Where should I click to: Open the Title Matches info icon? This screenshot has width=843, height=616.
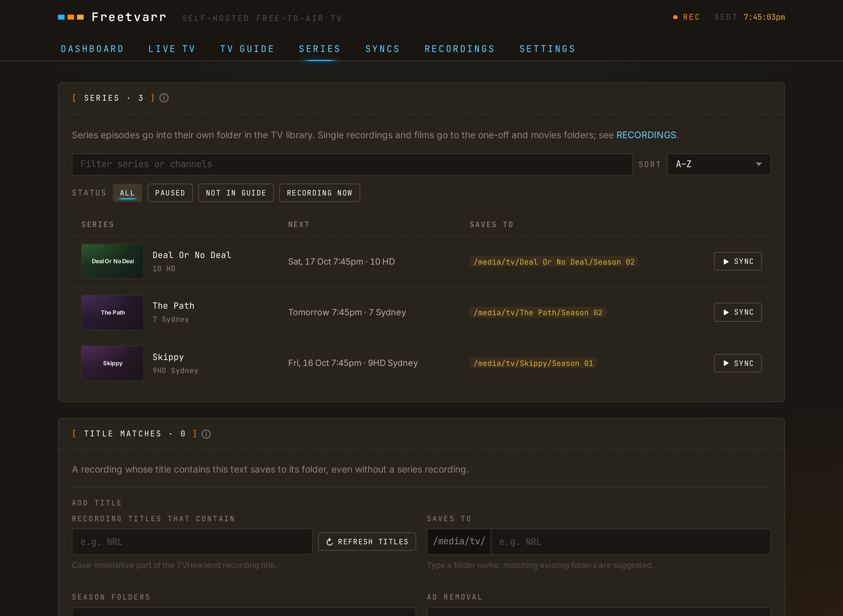point(206,434)
